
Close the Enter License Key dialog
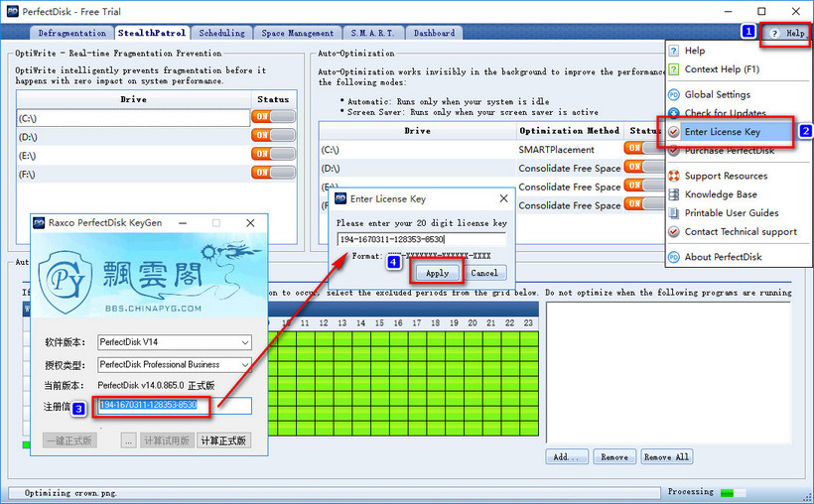pos(503,198)
